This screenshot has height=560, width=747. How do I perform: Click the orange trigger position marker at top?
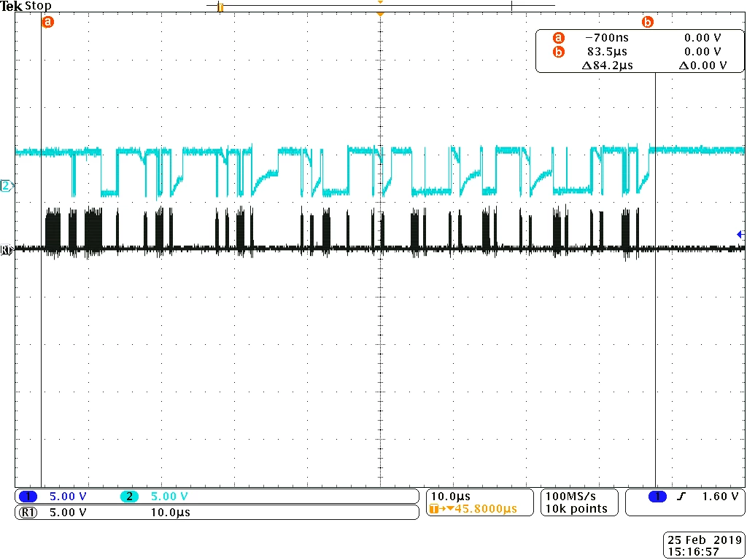click(379, 15)
